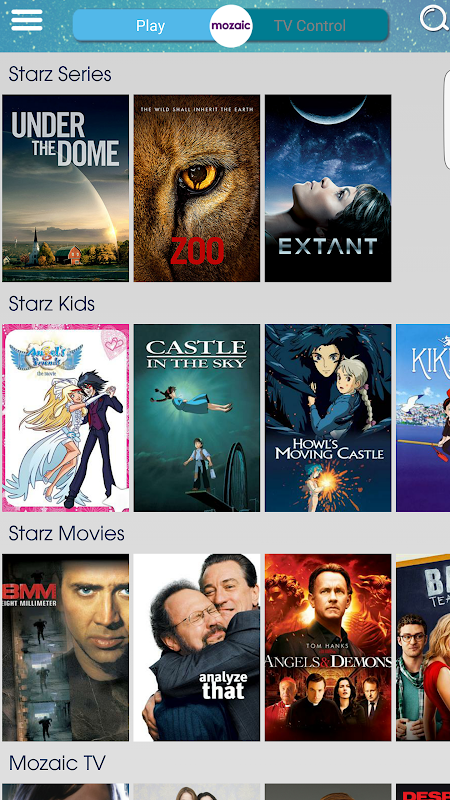
Task: Open the Starz Series category
Action: (x=60, y=74)
